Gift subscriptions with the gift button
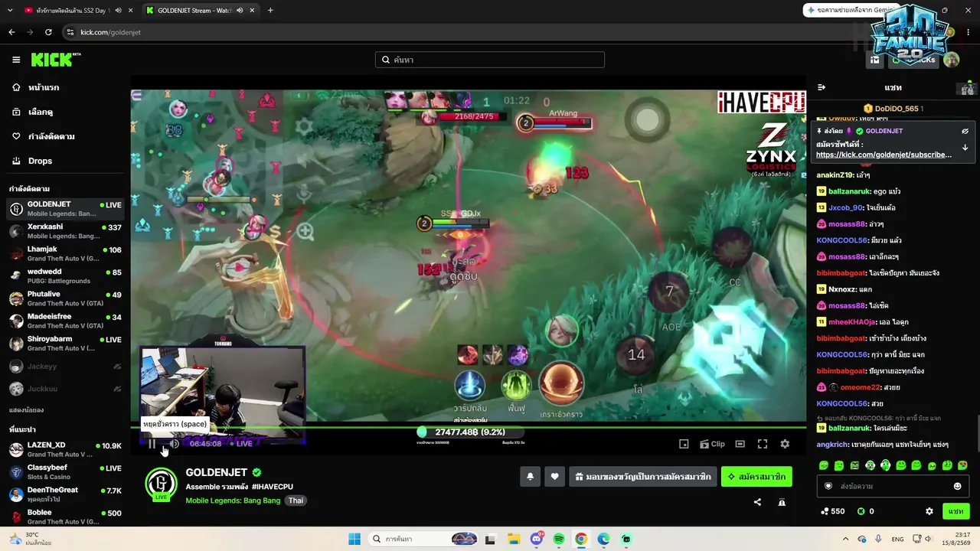The width and height of the screenshot is (980, 551). pos(643,477)
